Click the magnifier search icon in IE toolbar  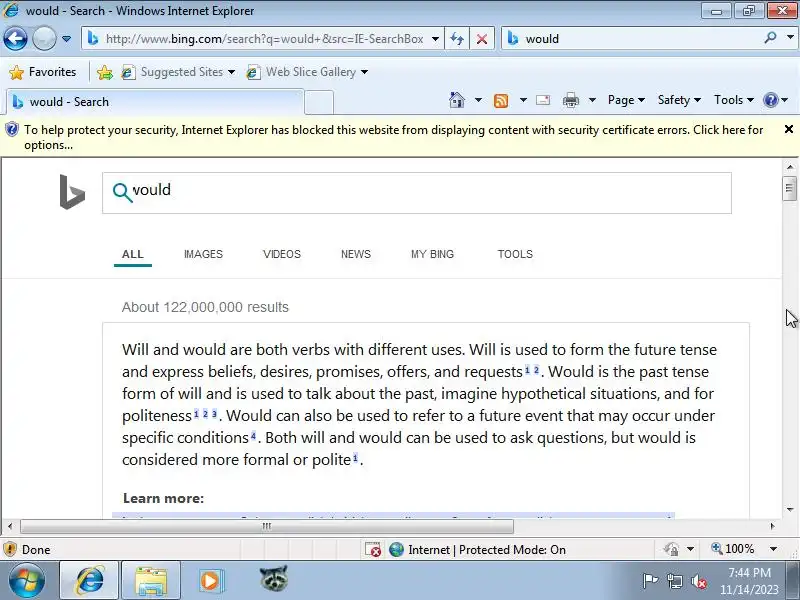pyautogui.click(x=770, y=38)
